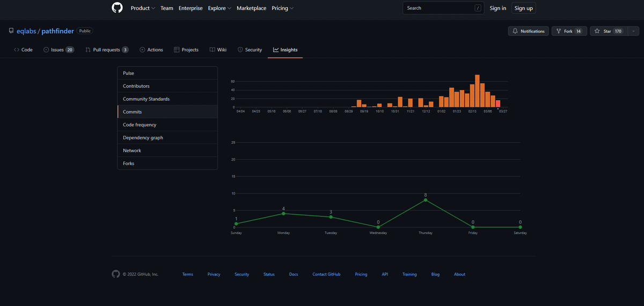
Task: Open the pathfinder repository link
Action: (x=57, y=31)
